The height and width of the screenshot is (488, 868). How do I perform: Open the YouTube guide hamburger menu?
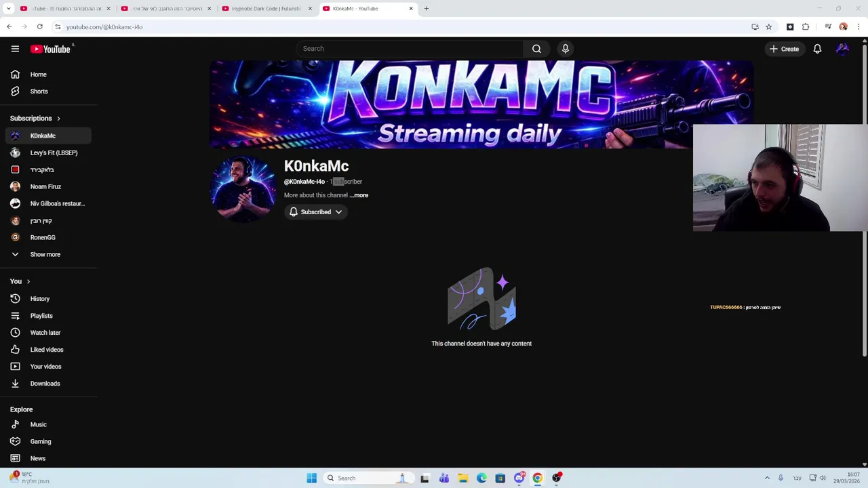(x=15, y=49)
